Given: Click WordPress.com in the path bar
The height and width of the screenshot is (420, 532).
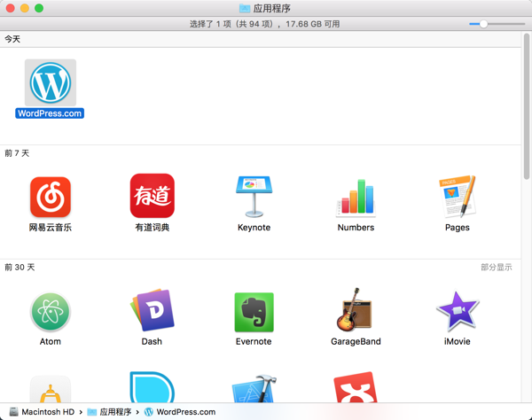Looking at the screenshot, I should click(x=180, y=412).
